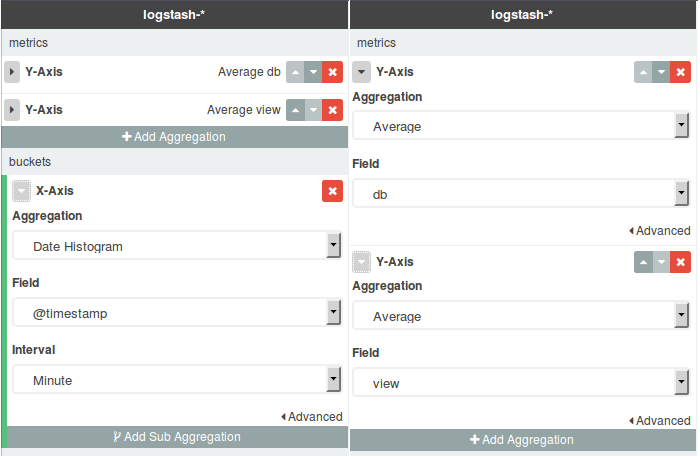Delete the Average view metric in left panel

pyautogui.click(x=333, y=110)
